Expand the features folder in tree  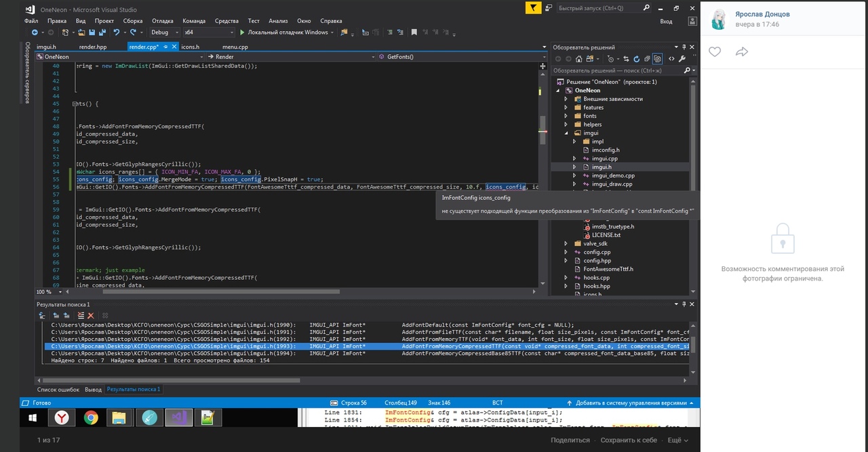[566, 108]
